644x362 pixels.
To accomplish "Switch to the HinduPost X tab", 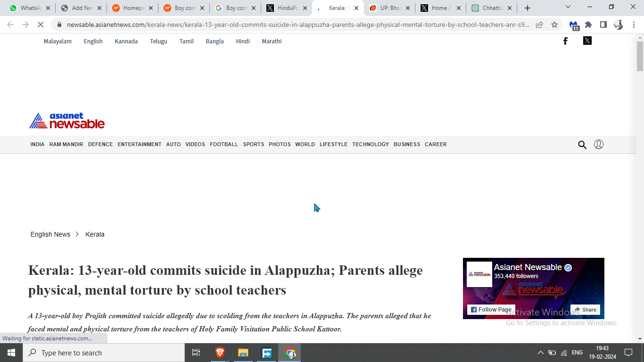I will coord(287,8).
